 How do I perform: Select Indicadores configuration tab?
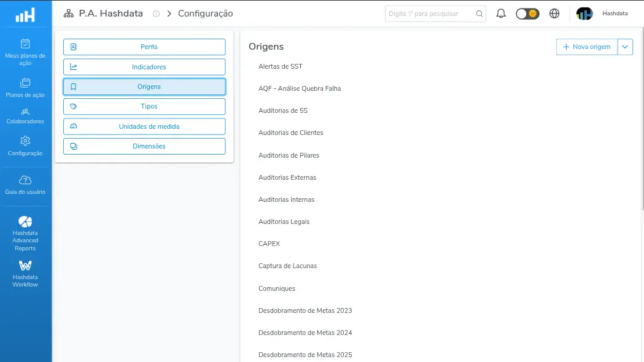pos(144,67)
